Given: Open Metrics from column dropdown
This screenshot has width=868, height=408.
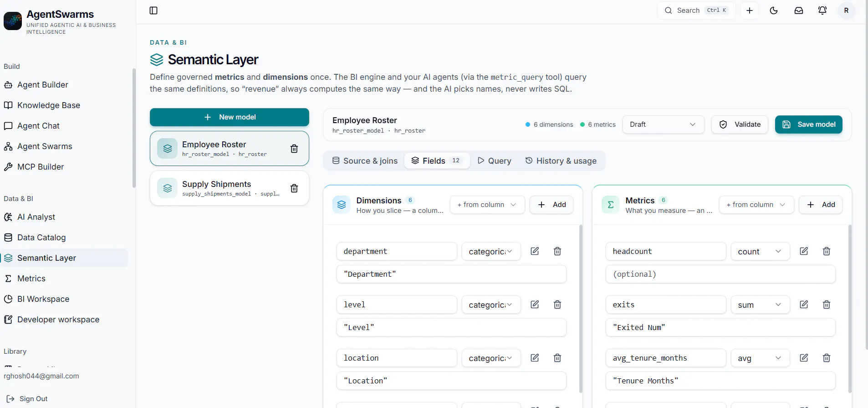Looking at the screenshot, I should (x=756, y=205).
